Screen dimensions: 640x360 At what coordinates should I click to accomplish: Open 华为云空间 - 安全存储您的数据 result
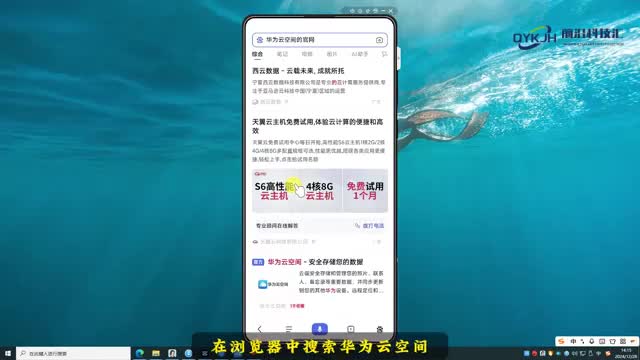tap(315, 262)
